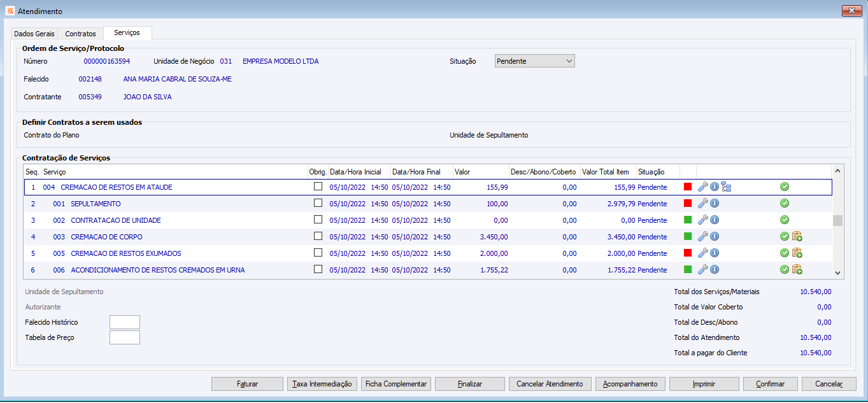Click the Atendimento window title icon
Image resolution: width=868 pixels, height=403 pixels.
point(10,11)
